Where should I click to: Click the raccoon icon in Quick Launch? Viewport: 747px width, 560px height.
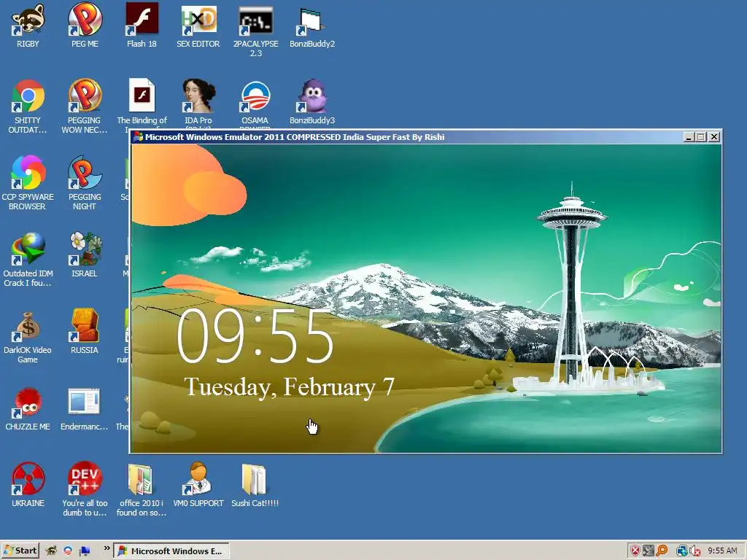(x=52, y=551)
